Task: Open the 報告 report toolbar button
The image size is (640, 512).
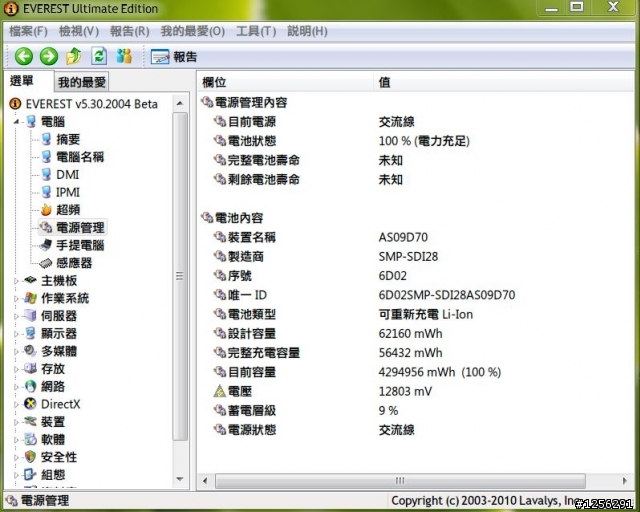Action: click(174, 57)
